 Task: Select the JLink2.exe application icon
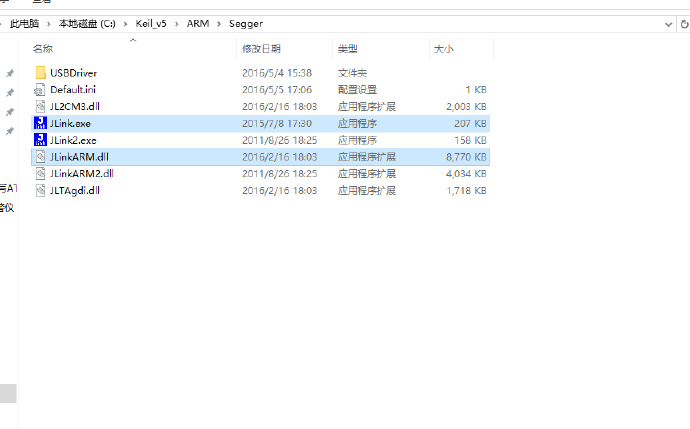40,140
